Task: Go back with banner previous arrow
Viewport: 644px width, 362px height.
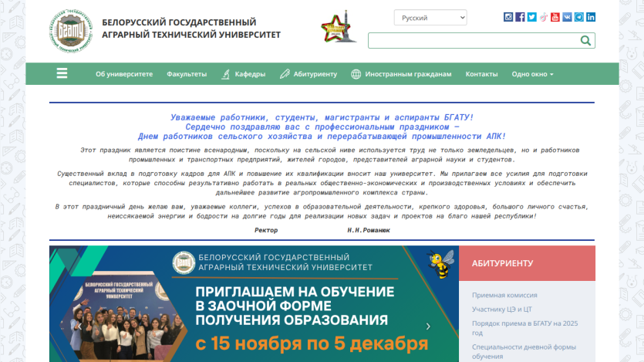Action: pos(80,326)
